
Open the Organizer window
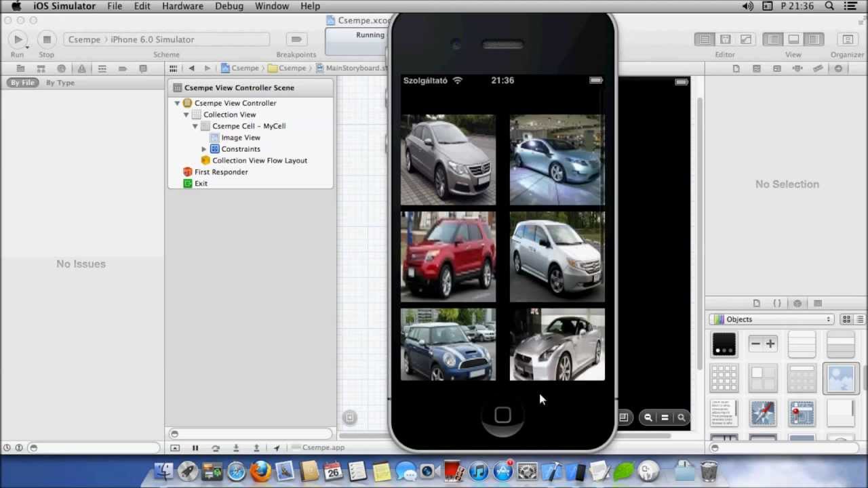click(x=847, y=39)
